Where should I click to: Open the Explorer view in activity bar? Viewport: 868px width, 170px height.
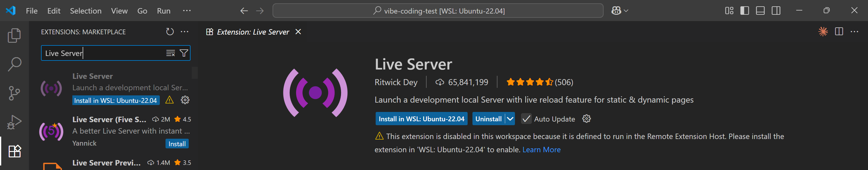[14, 35]
